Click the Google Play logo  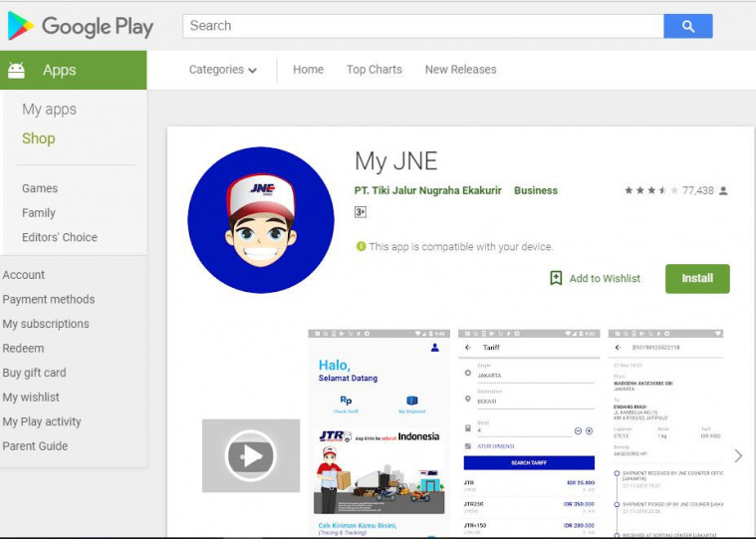81,27
